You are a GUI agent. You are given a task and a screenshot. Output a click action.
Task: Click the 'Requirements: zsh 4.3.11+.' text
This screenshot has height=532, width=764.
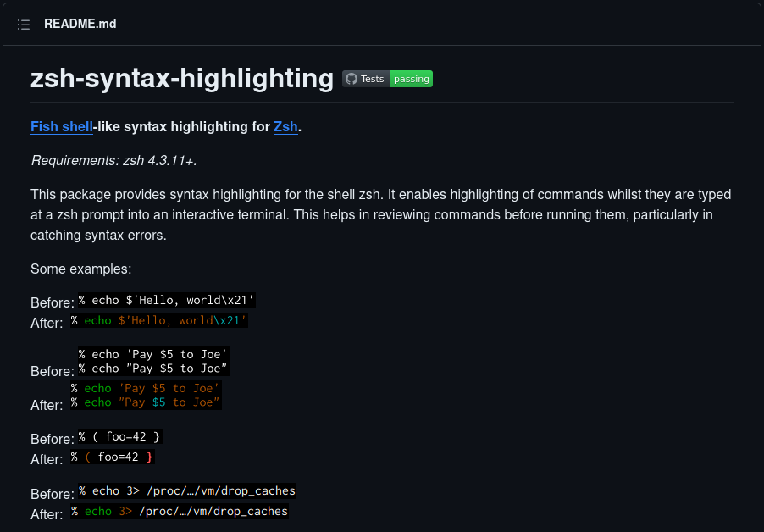coord(114,160)
